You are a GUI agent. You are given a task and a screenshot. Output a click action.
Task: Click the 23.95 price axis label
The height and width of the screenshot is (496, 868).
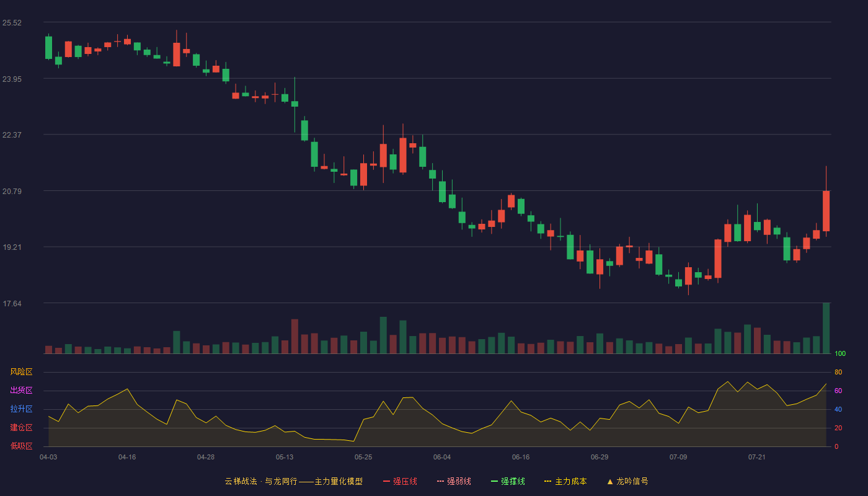click(12, 79)
